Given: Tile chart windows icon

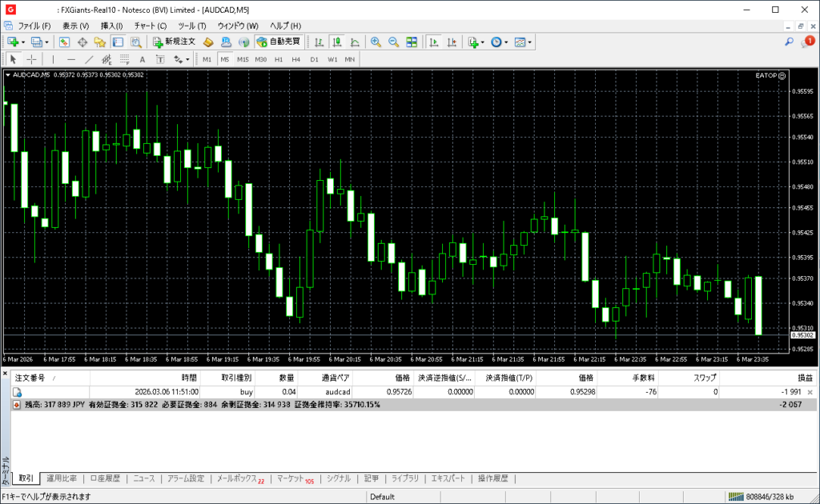Looking at the screenshot, I should click(412, 42).
